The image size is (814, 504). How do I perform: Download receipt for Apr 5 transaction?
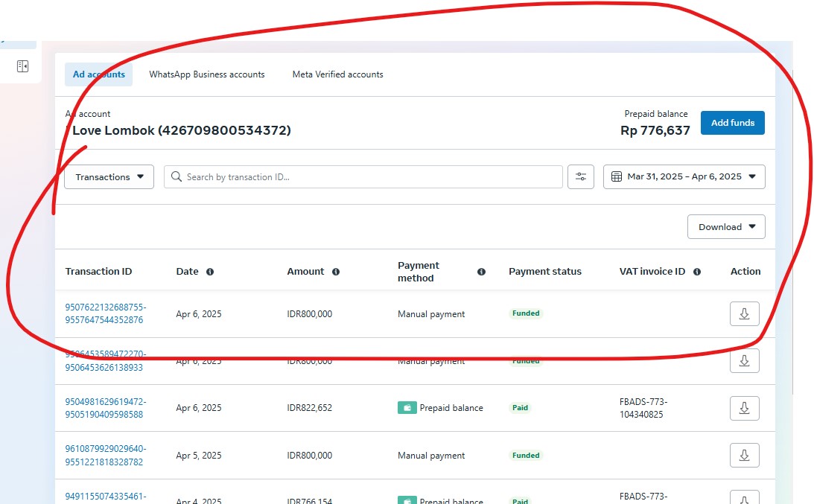(744, 456)
